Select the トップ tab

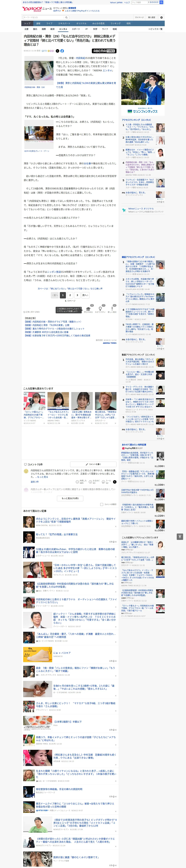click(x=27, y=24)
